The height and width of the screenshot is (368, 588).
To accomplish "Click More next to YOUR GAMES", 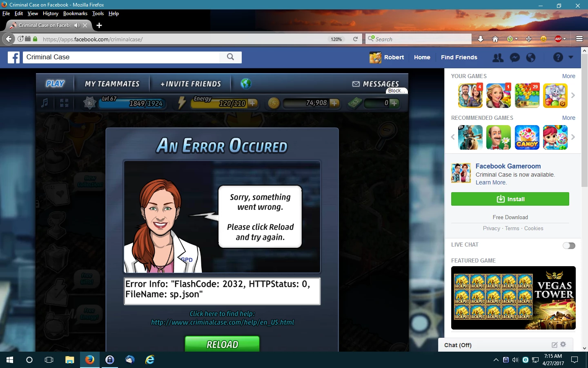I will click(568, 76).
